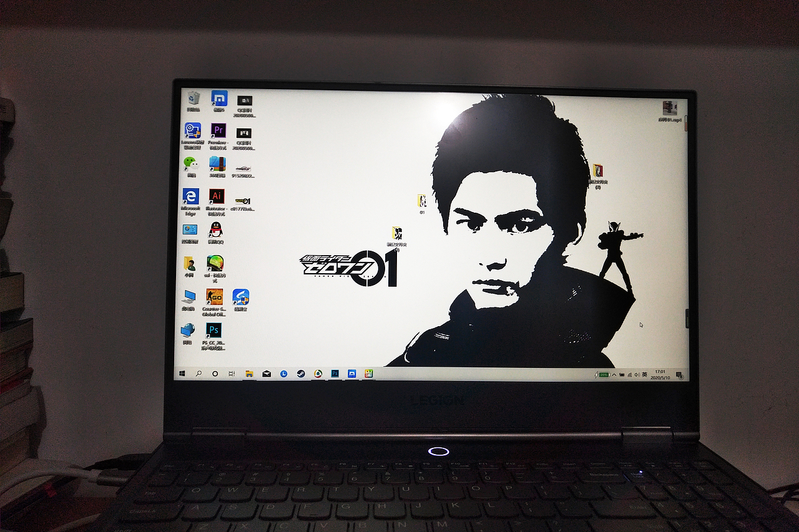Switch to Photoshop on the taskbar
Viewport: 799px width, 532px height.
pos(335,374)
